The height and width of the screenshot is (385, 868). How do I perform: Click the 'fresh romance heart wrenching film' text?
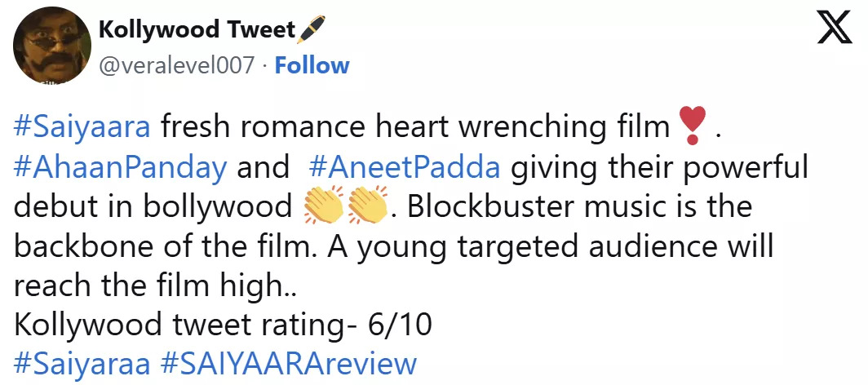click(x=414, y=128)
